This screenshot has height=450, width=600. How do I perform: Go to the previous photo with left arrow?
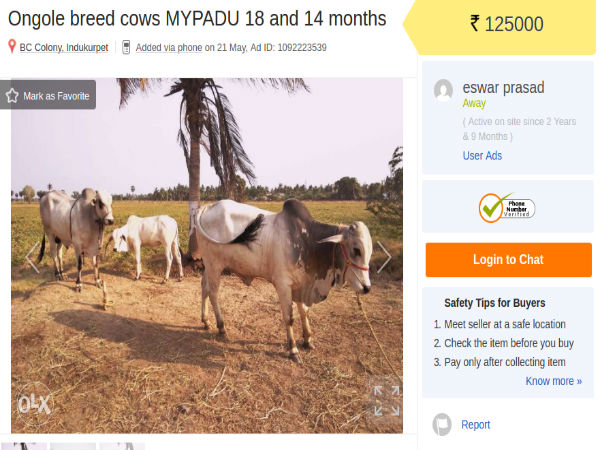pos(31,257)
